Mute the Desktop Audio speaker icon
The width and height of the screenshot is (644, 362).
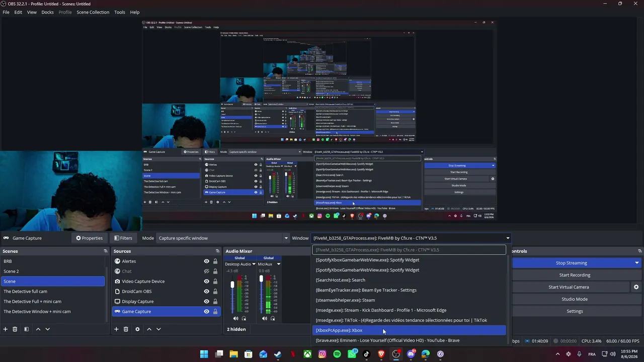pyautogui.click(x=235, y=318)
